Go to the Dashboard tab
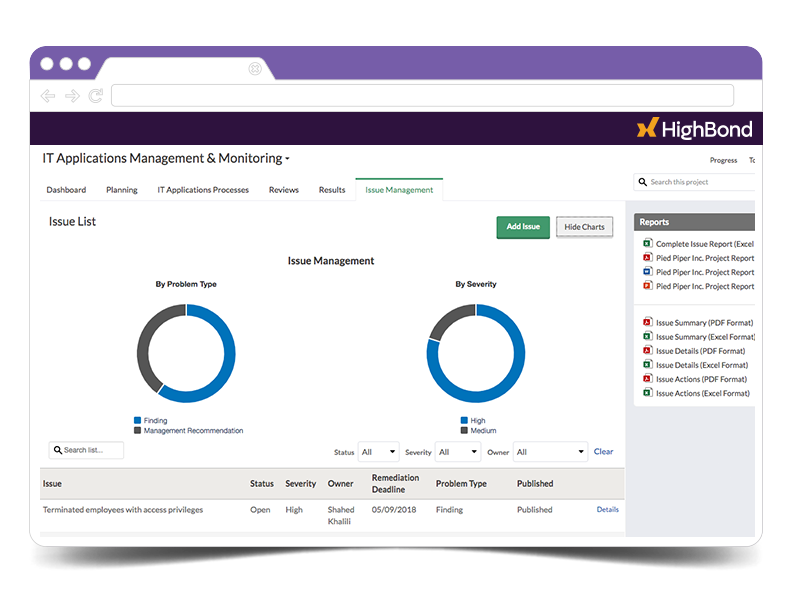800x600 pixels. (66, 190)
